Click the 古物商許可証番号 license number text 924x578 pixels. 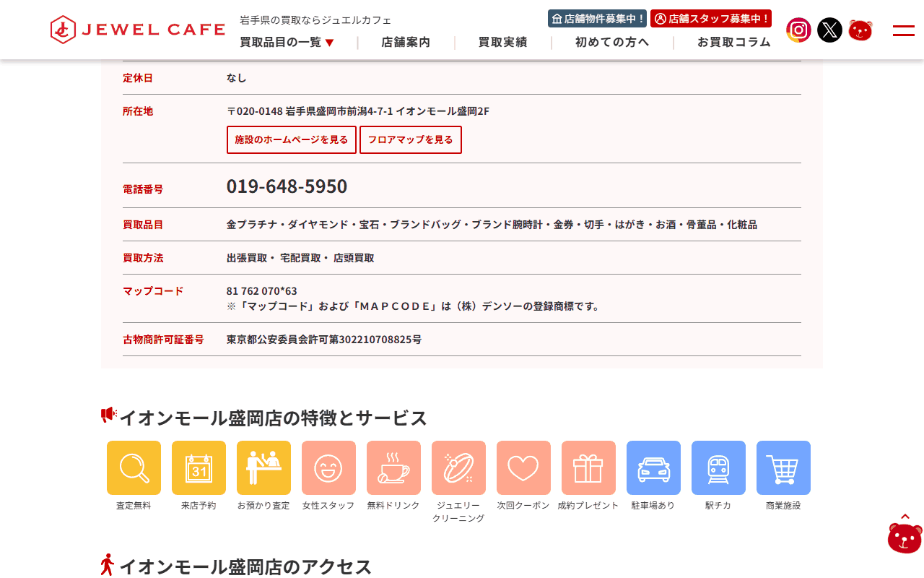(324, 340)
